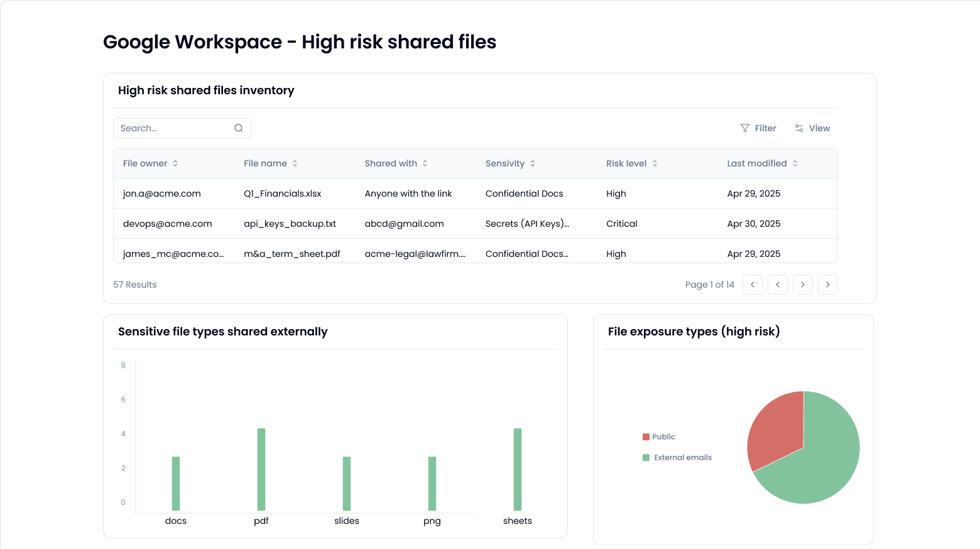
Task: Sort by File owner column arrows
Action: point(175,163)
